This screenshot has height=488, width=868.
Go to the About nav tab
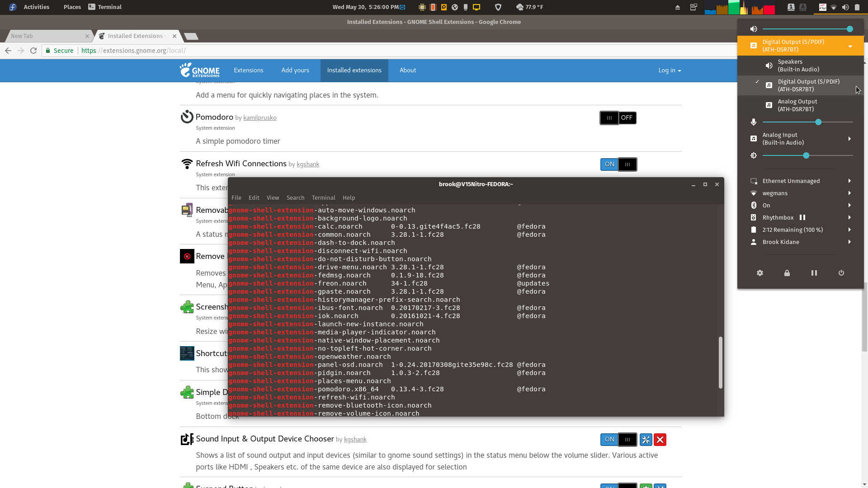[x=408, y=70]
